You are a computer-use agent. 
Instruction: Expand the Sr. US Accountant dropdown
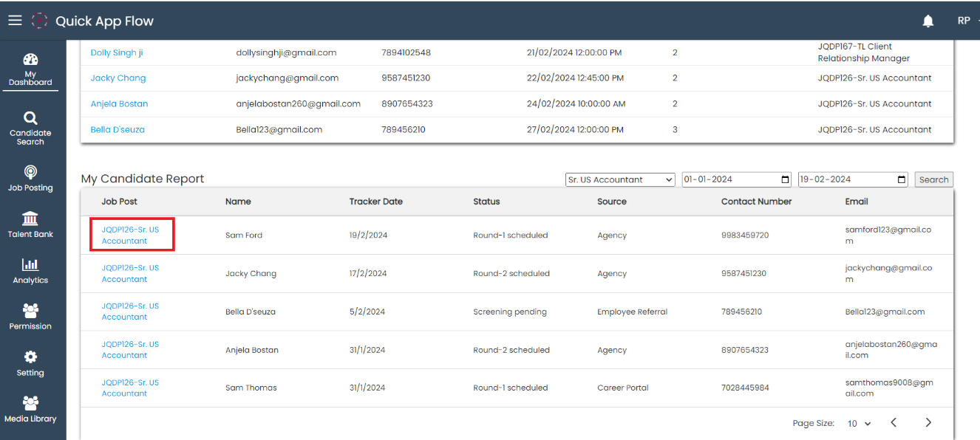point(620,179)
